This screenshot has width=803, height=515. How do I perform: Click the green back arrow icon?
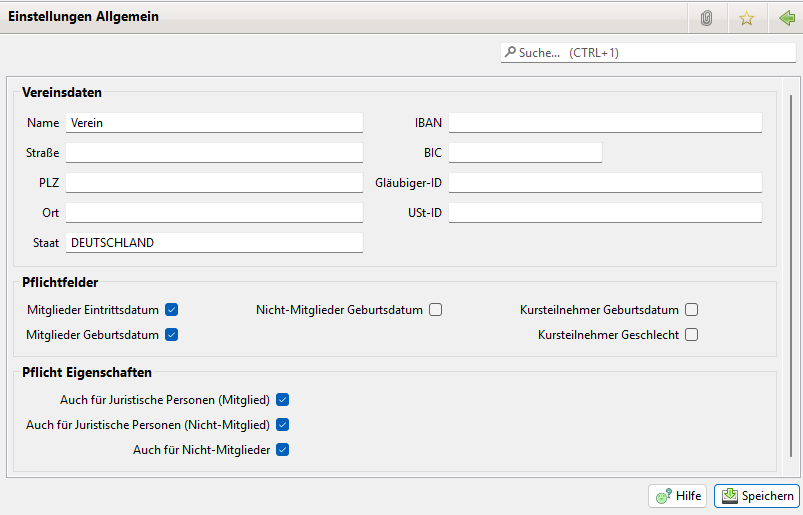pos(786,18)
